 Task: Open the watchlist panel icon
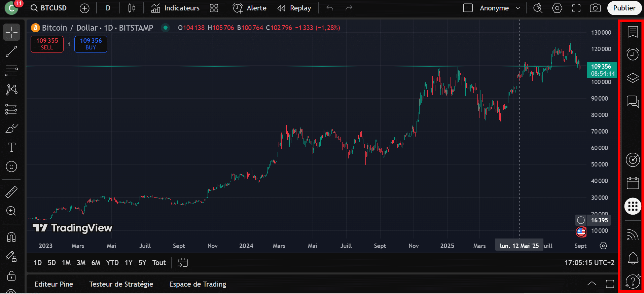[633, 32]
